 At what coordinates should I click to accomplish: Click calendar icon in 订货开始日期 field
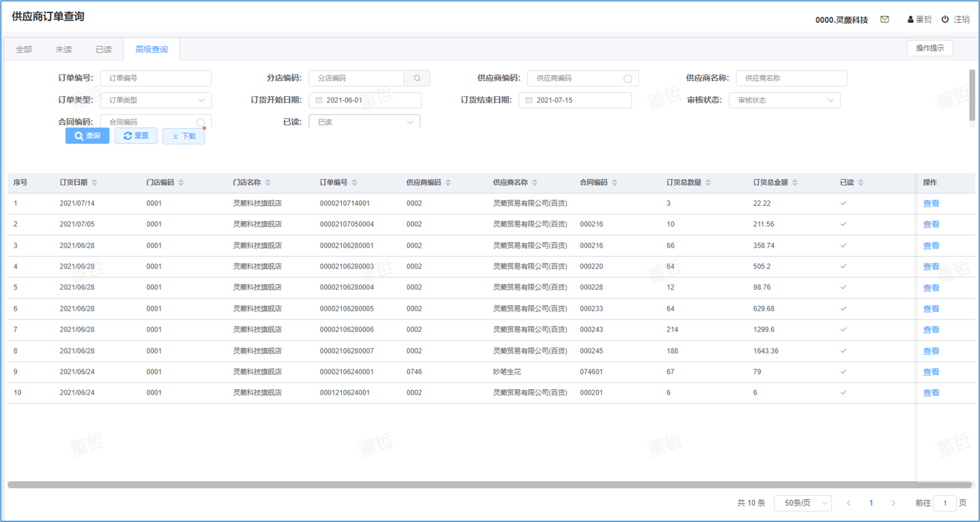coord(319,101)
